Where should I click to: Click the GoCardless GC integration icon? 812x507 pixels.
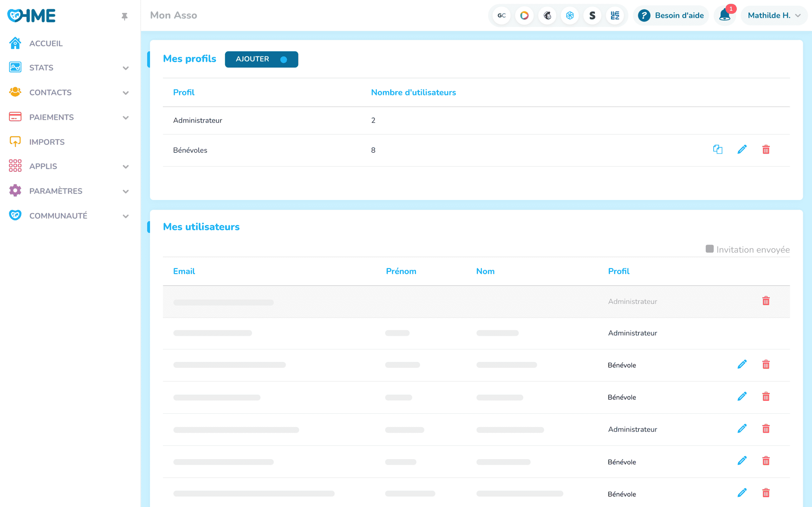click(x=501, y=16)
